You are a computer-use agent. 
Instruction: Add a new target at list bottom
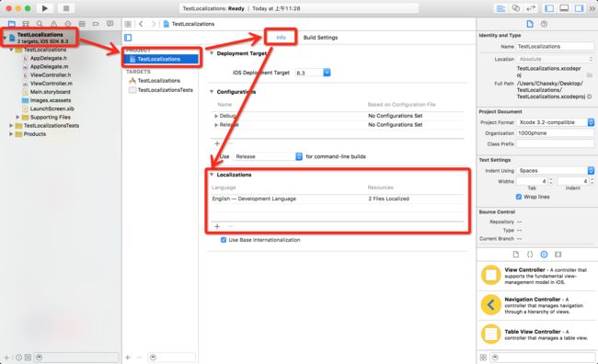[128, 358]
